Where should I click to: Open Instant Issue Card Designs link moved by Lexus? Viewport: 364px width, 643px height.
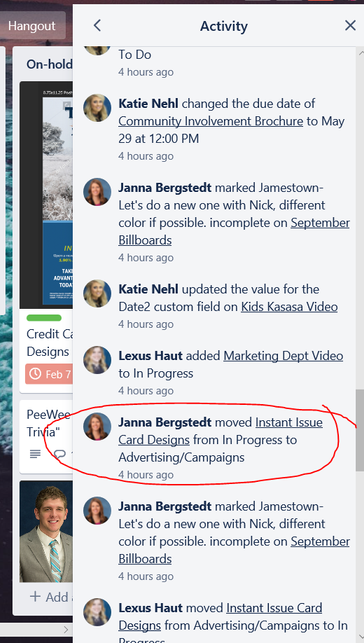220,616
